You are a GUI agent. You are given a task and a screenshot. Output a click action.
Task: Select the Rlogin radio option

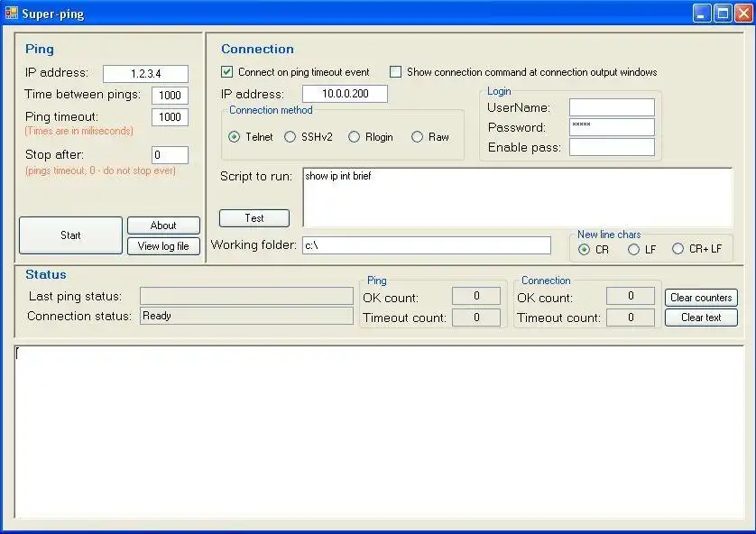point(354,137)
